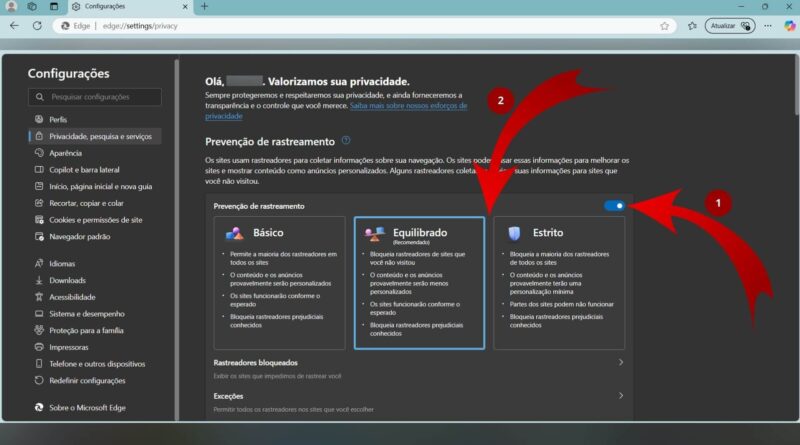Open the profile avatar icon
This screenshot has width=800, height=445.
click(x=11, y=6)
